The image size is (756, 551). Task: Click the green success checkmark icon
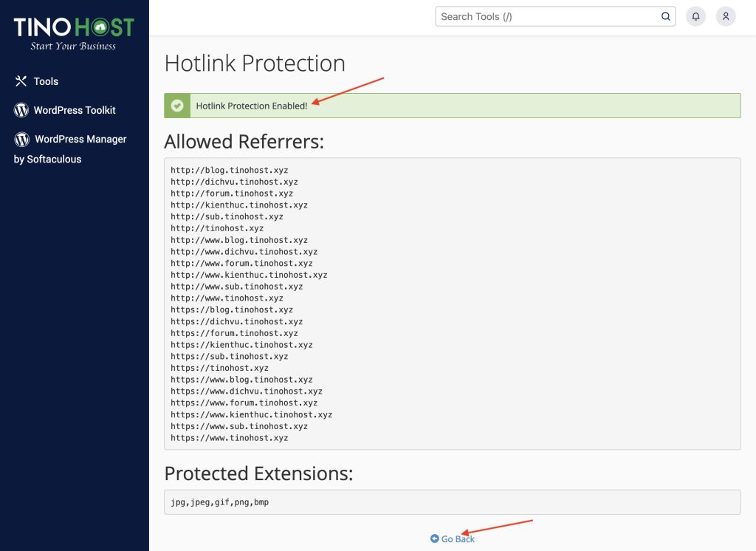click(177, 106)
